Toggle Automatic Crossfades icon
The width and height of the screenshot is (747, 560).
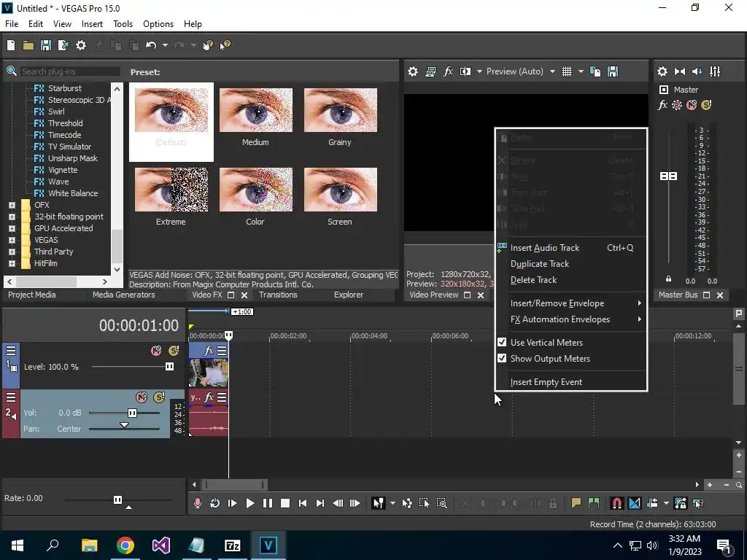635,503
